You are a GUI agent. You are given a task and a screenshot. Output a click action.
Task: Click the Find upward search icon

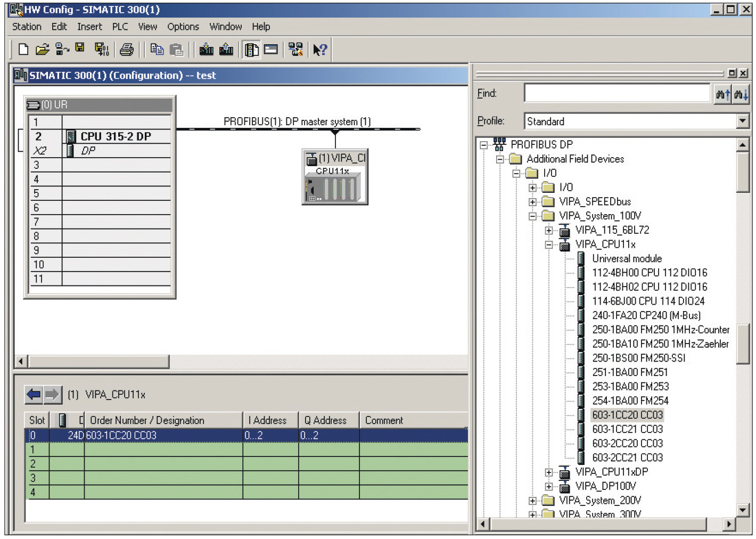pyautogui.click(x=723, y=94)
